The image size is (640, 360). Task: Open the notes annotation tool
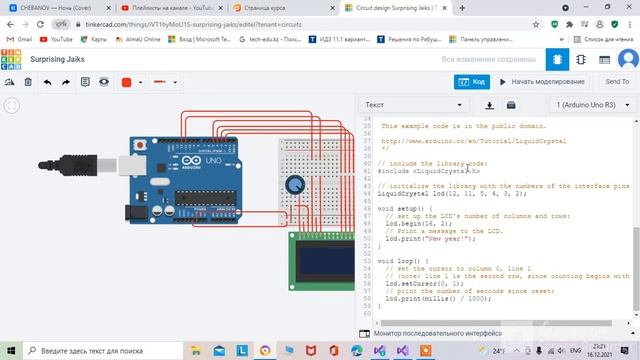(x=85, y=82)
